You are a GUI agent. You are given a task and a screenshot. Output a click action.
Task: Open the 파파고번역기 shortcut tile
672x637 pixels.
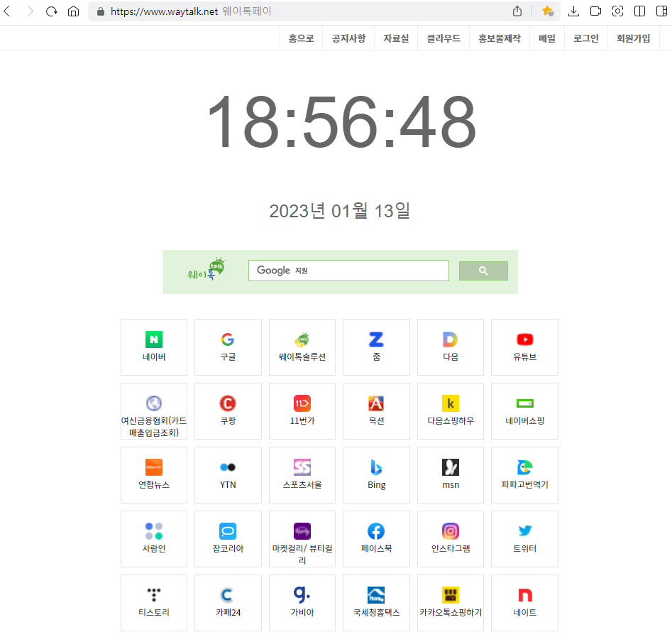524,475
